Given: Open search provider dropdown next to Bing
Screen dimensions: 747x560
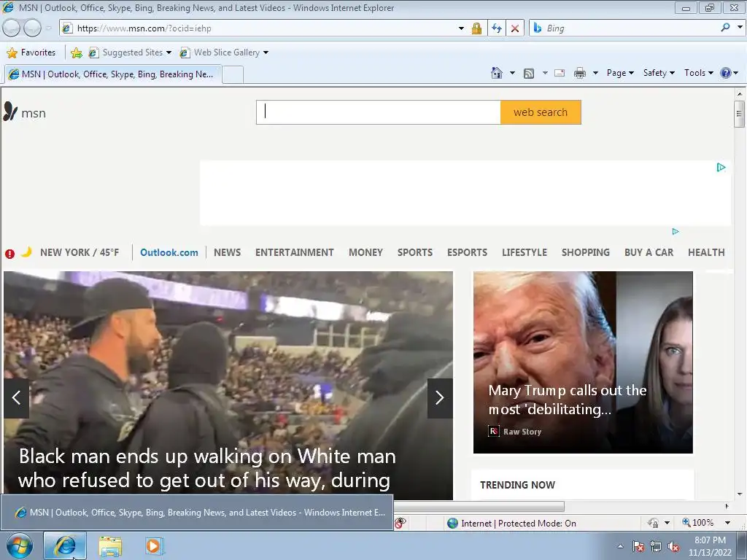Looking at the screenshot, I should coord(740,28).
